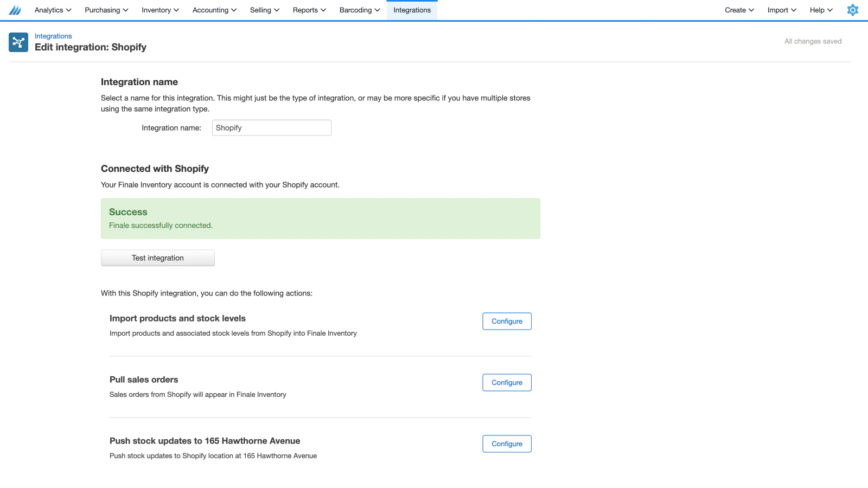Click the 'Integration name' section heading
This screenshot has height=488, width=868.
coord(139,82)
